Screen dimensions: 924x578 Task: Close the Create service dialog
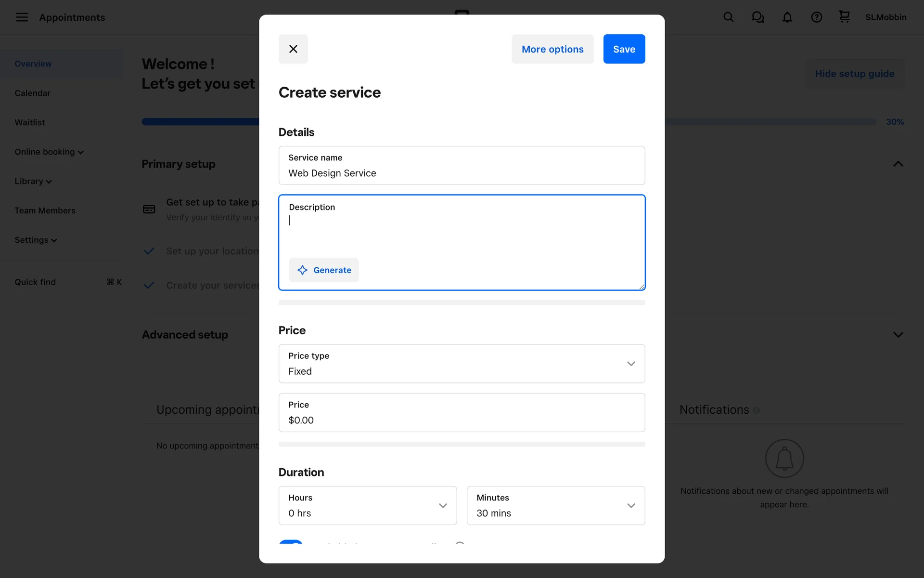pos(293,49)
